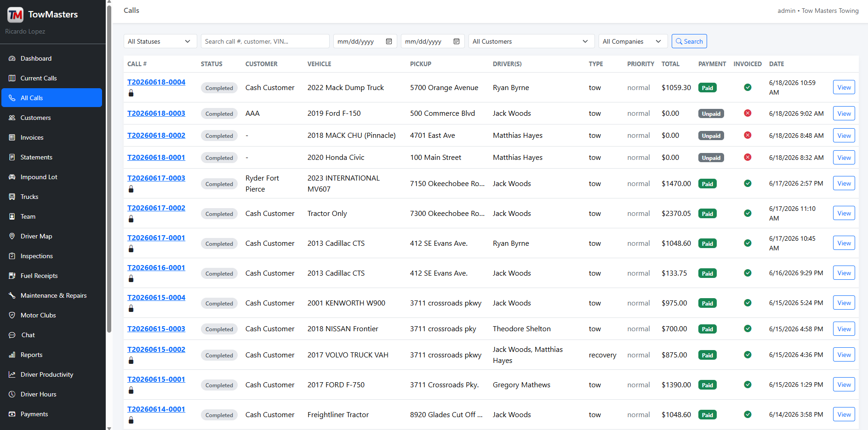This screenshot has width=868, height=430.
Task: Click the TowMasters logo icon
Action: pyautogui.click(x=15, y=15)
